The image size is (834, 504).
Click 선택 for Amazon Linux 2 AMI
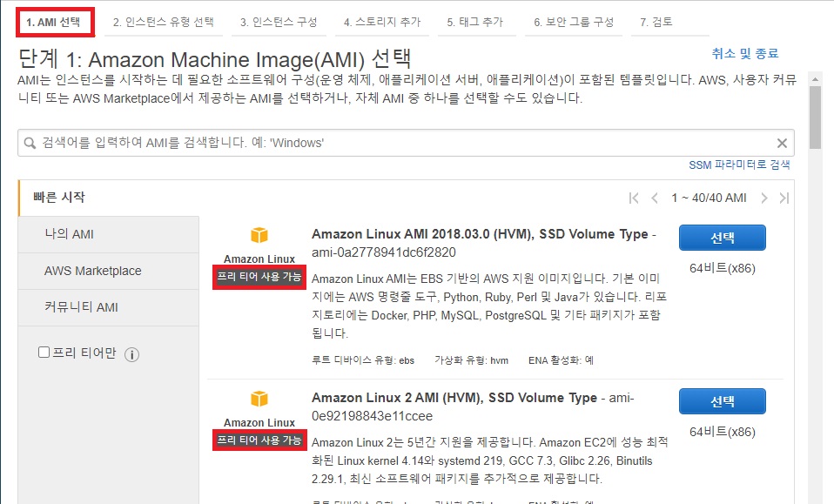723,401
